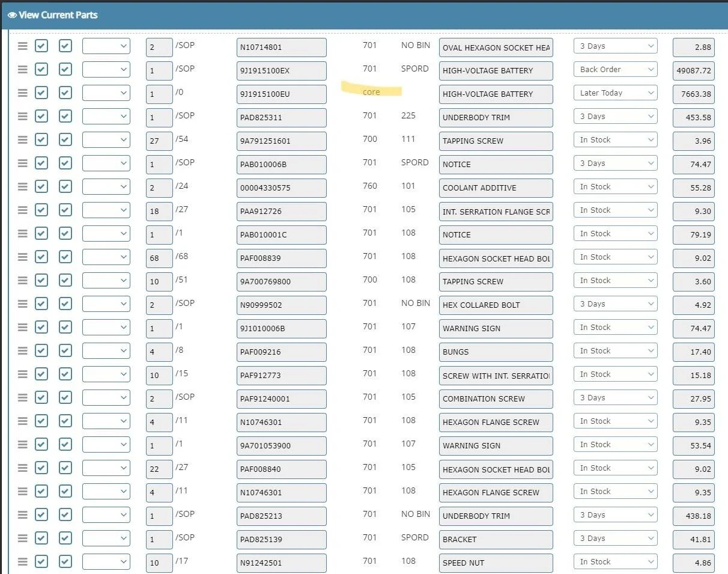Click the hamburger icon on the COOLANT ADDITIVE row
Viewport: 728px width, 574px height.
(23, 187)
